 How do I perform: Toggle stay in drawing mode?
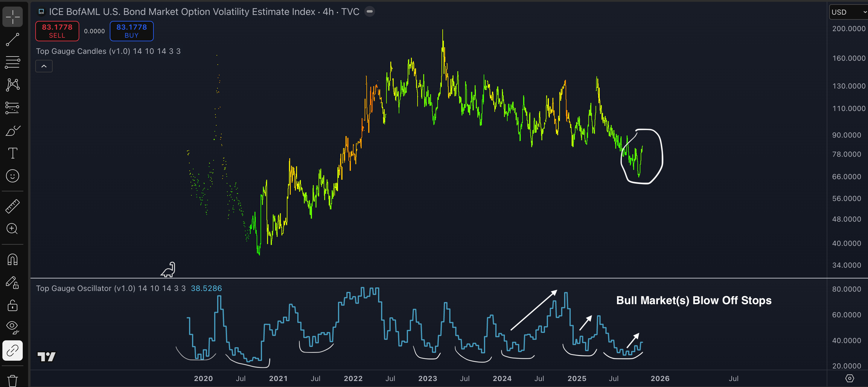coord(13,282)
